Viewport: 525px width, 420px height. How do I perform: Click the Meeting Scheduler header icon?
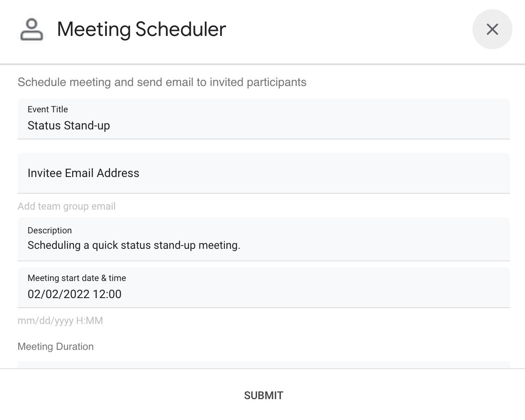[31, 29]
